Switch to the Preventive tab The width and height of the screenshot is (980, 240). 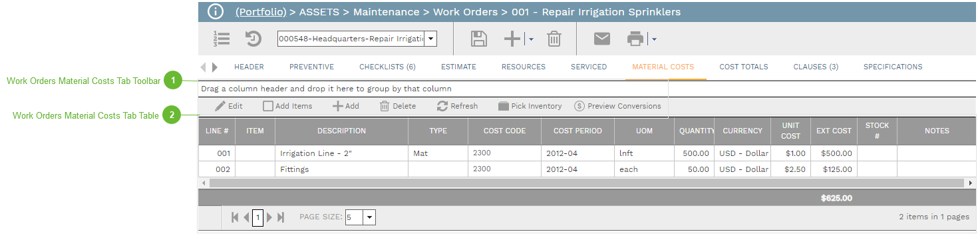pyautogui.click(x=311, y=67)
